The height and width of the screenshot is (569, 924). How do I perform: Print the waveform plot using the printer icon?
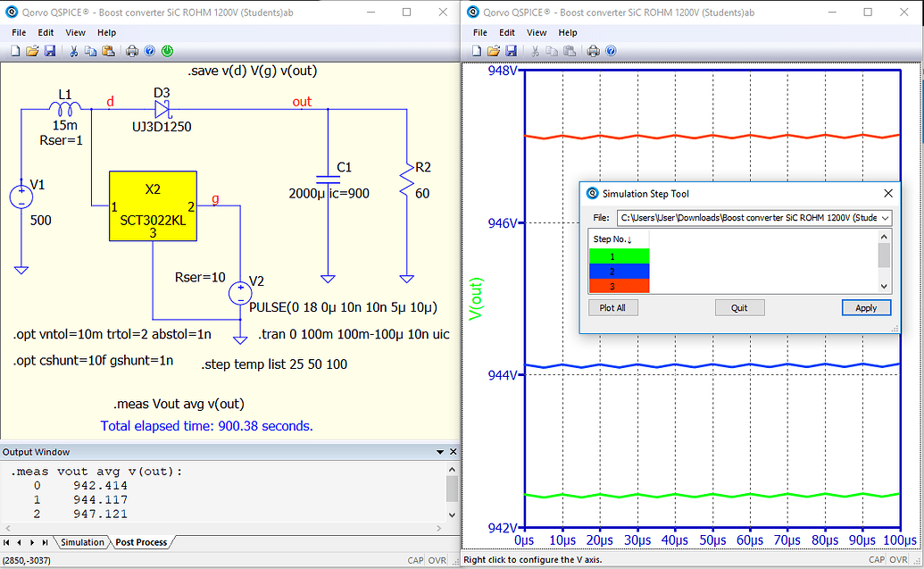click(593, 51)
